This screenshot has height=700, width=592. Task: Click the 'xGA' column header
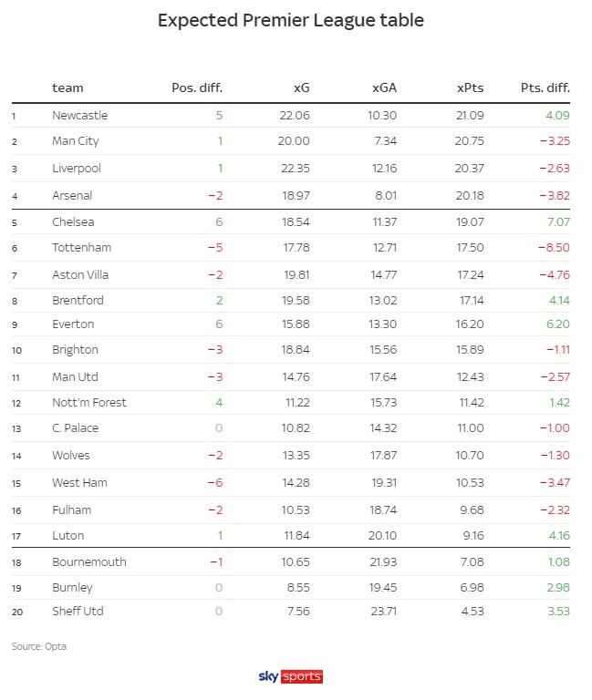[384, 88]
